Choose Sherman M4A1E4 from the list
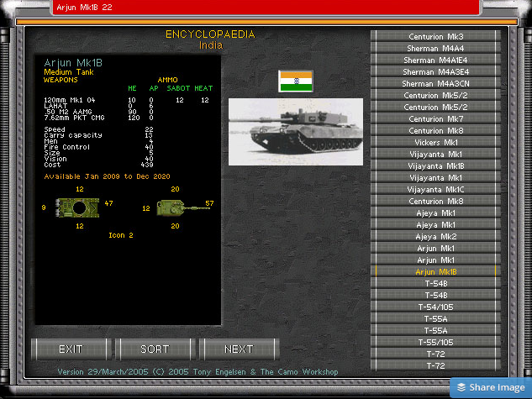Viewport: 532px width, 399px height. (435, 60)
